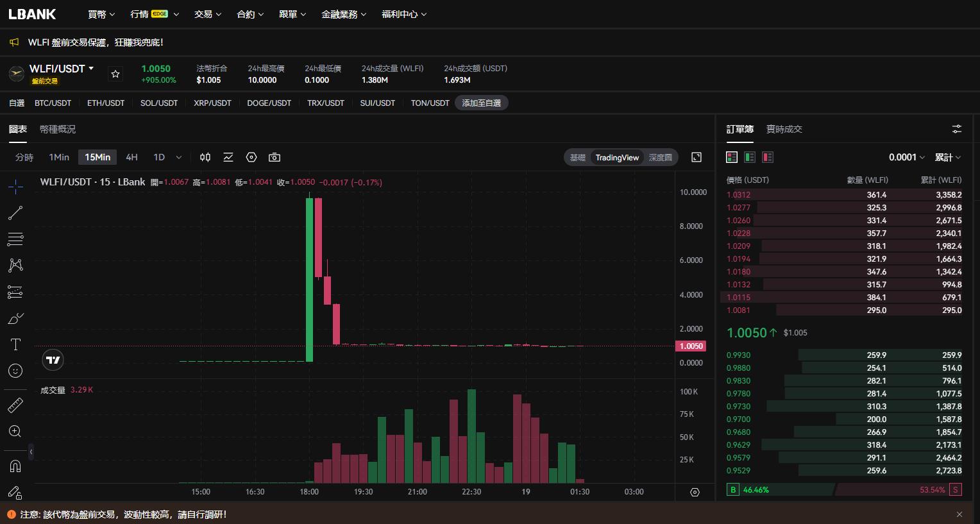Select the trend line drawing tool

tap(15, 213)
